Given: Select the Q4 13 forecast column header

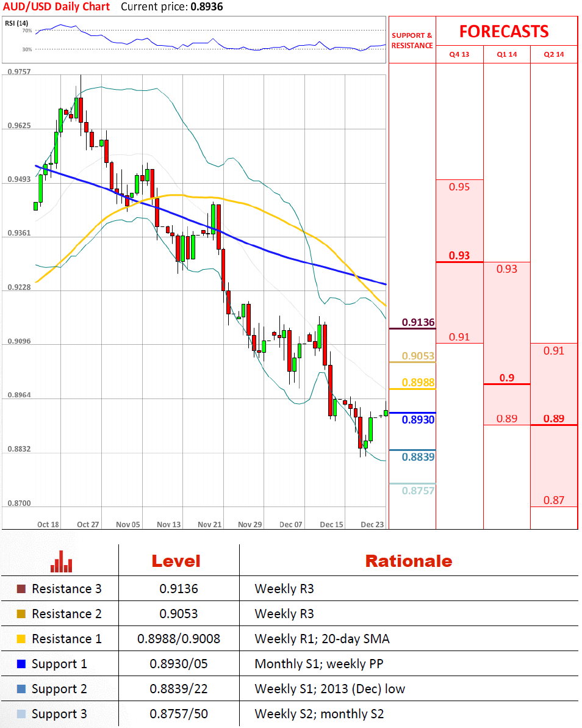Looking at the screenshot, I should click(459, 54).
